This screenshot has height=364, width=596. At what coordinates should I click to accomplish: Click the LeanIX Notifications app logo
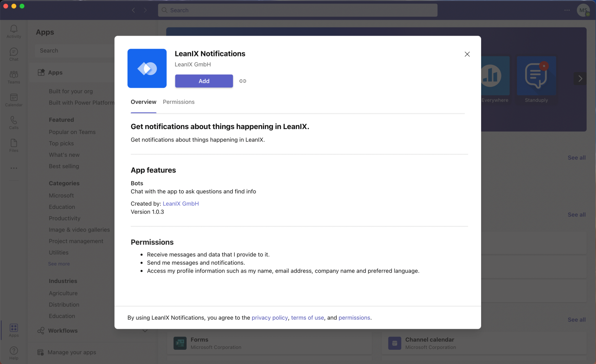[x=147, y=68]
